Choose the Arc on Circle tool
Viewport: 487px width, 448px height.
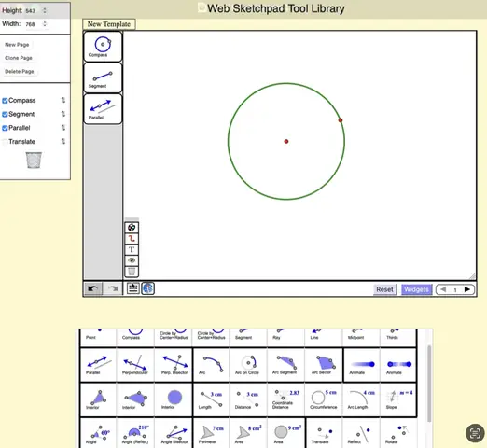tap(248, 365)
